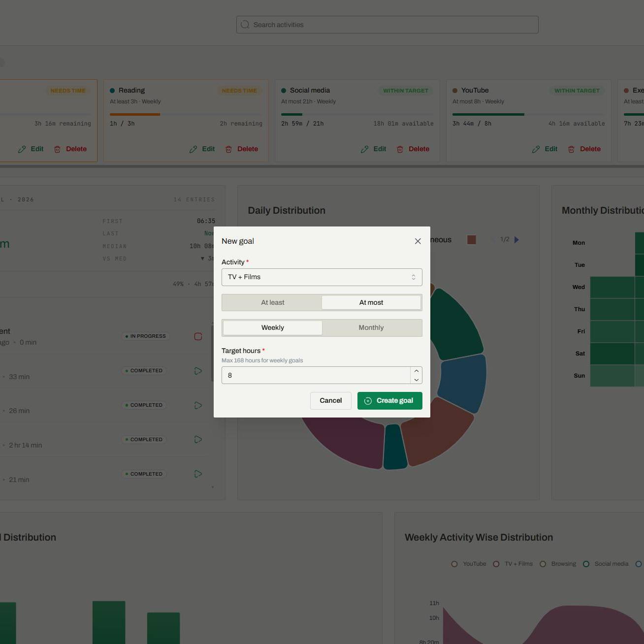Click WITHIN TARGET badge on Social media
Viewport: 644px width, 644px height.
[406, 91]
